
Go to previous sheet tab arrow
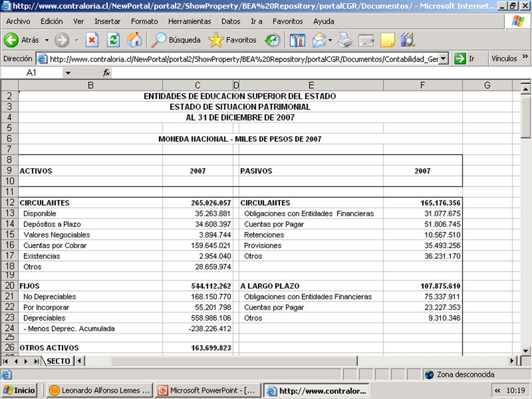click(x=16, y=361)
